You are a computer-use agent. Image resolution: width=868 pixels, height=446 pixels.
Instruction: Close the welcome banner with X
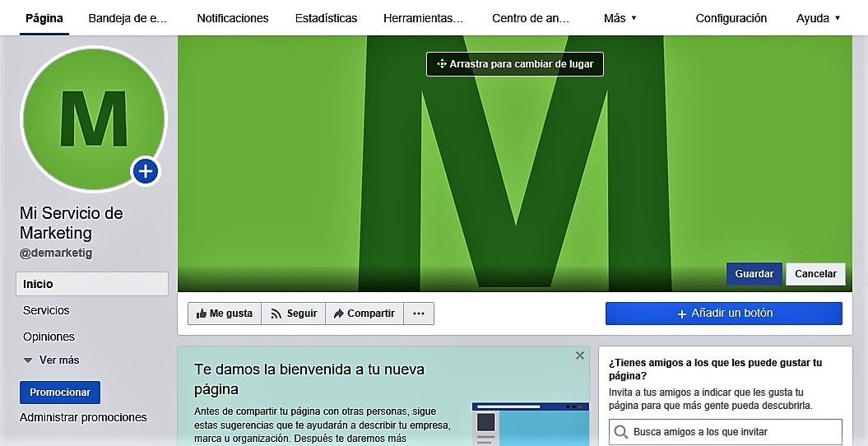coord(580,355)
